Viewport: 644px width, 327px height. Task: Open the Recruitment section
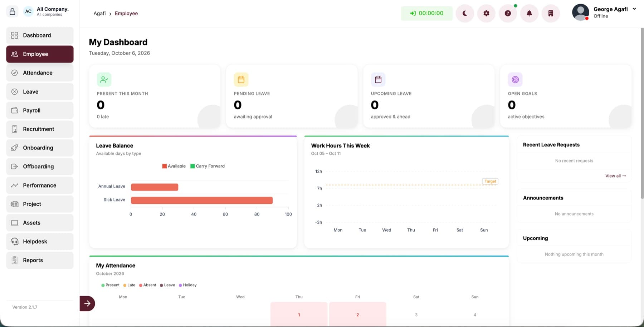tap(40, 129)
